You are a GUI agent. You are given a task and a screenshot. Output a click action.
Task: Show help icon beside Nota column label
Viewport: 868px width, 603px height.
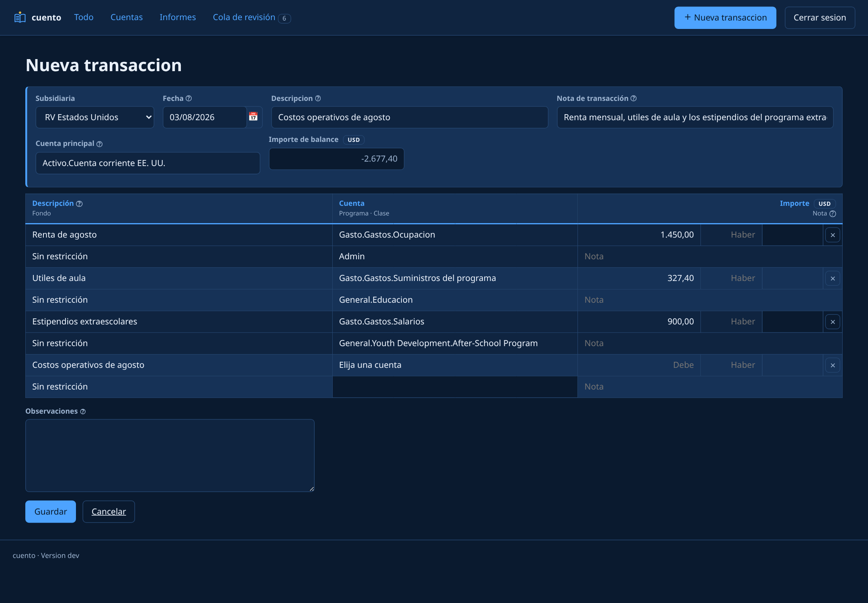(x=833, y=214)
